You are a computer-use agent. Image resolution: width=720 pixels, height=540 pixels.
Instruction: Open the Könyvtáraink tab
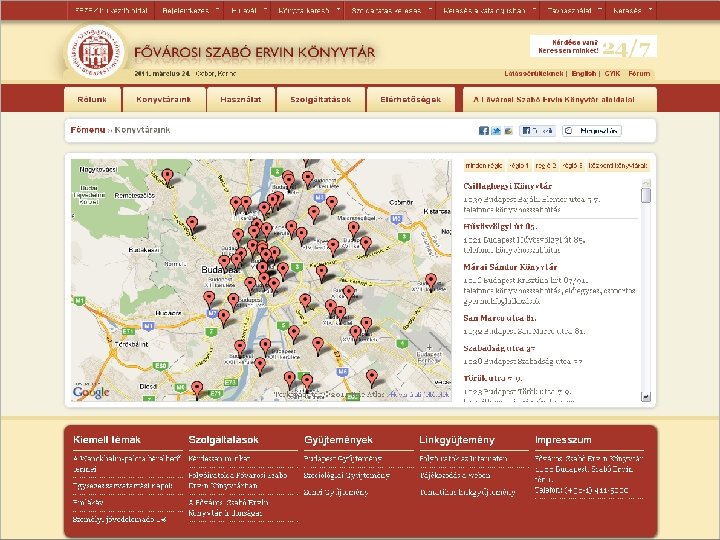164,99
